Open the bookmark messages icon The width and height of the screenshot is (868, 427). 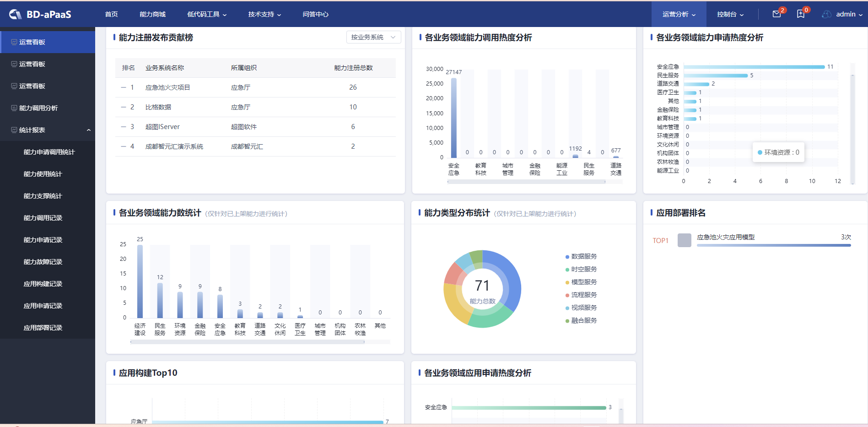tap(801, 14)
